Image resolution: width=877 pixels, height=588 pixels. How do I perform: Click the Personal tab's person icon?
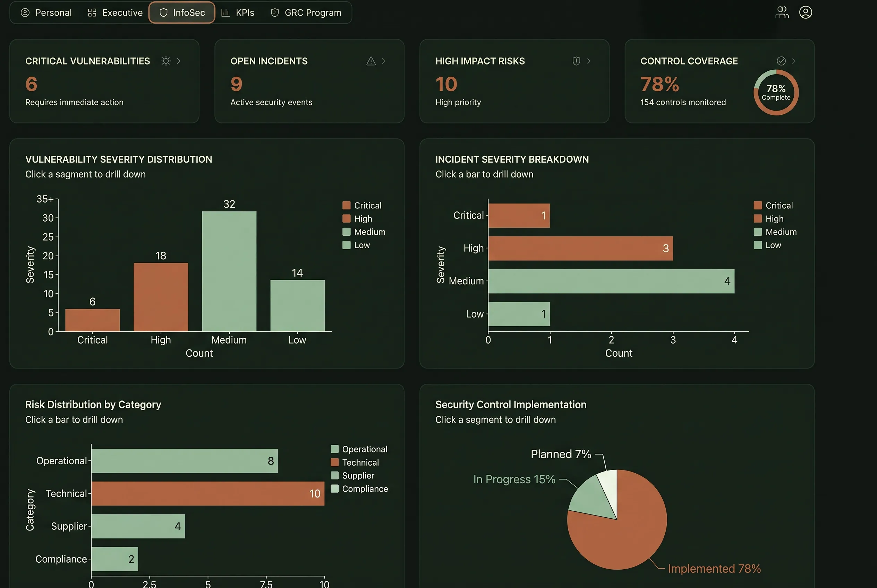[x=25, y=13]
